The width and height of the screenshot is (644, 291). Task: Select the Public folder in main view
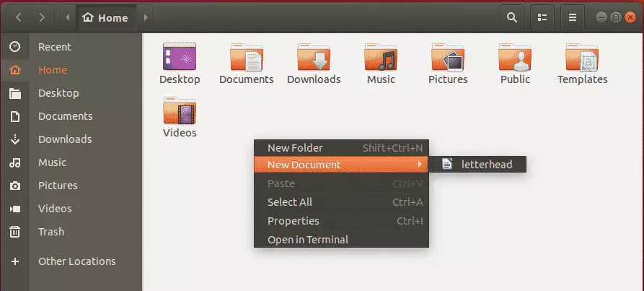pos(515,64)
